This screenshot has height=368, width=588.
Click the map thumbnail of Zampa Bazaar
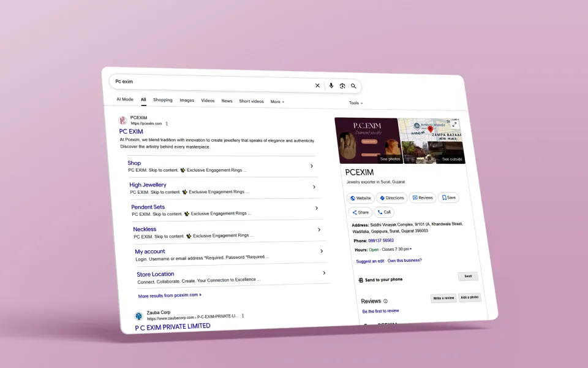(x=430, y=130)
